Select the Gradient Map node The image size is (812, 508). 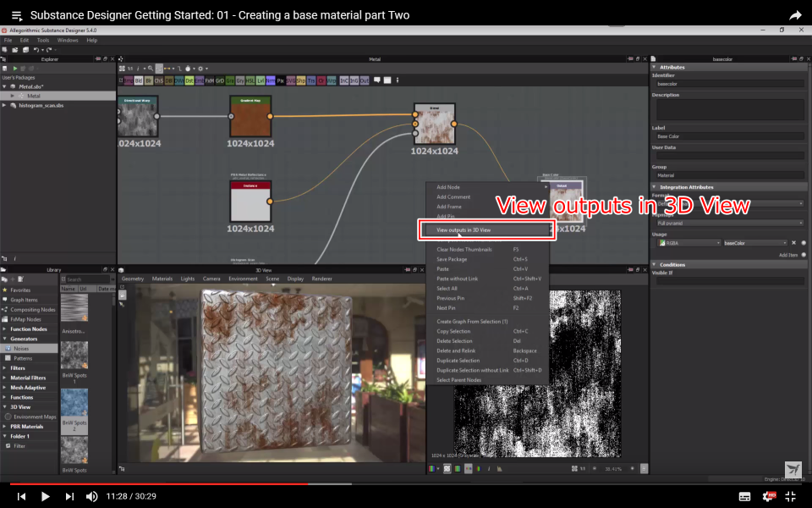click(x=250, y=117)
